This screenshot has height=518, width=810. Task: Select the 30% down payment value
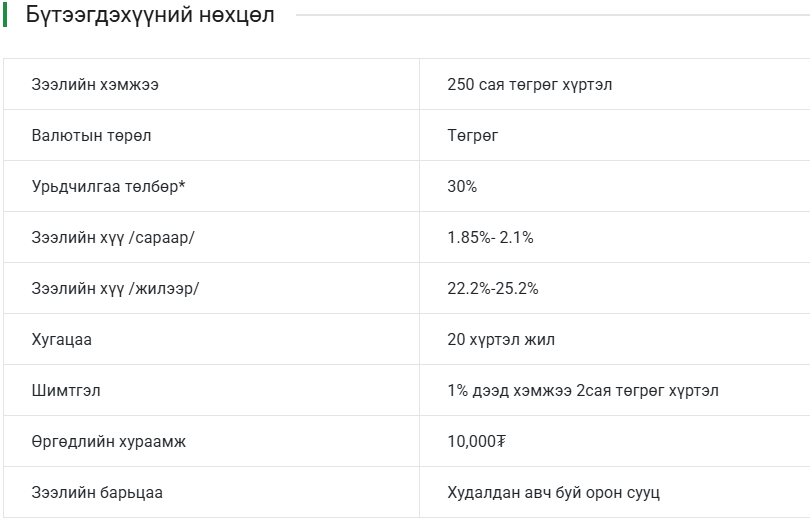pos(462,186)
